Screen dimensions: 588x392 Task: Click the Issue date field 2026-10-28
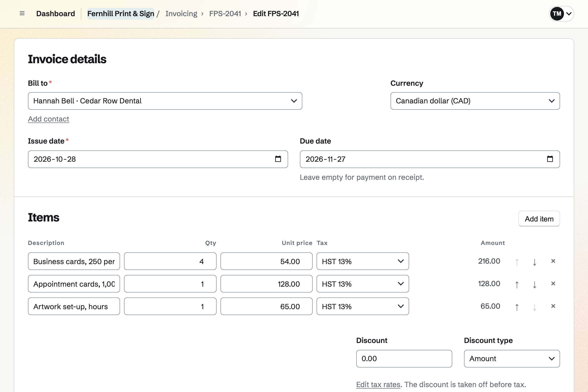coord(158,159)
